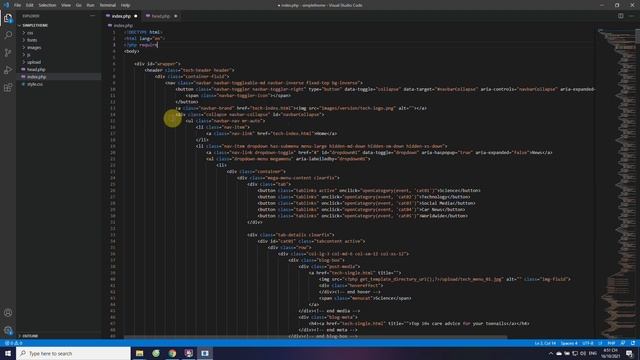This screenshot has width=640, height=360.
Task: Open head.php in explorer tree
Action: click(x=36, y=69)
